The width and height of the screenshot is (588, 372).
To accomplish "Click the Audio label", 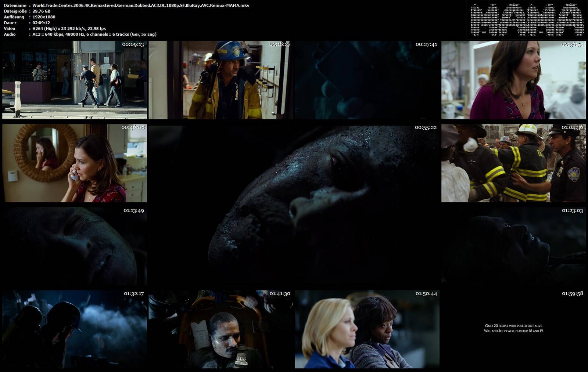I will click(x=10, y=34).
